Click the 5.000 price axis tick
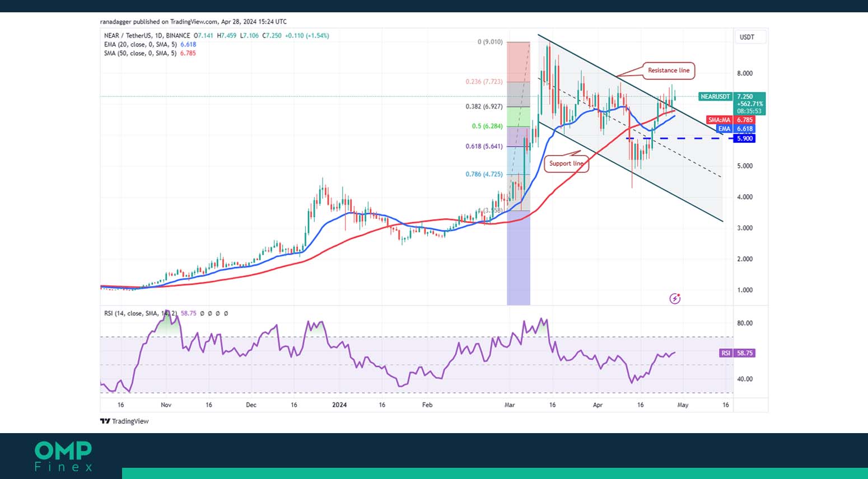The width and height of the screenshot is (868, 479). [x=745, y=166]
